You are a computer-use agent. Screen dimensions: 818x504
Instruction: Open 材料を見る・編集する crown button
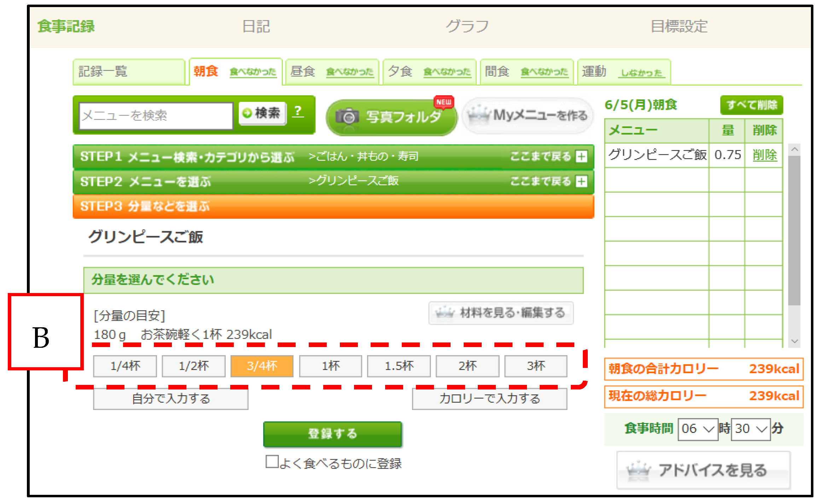(x=501, y=313)
